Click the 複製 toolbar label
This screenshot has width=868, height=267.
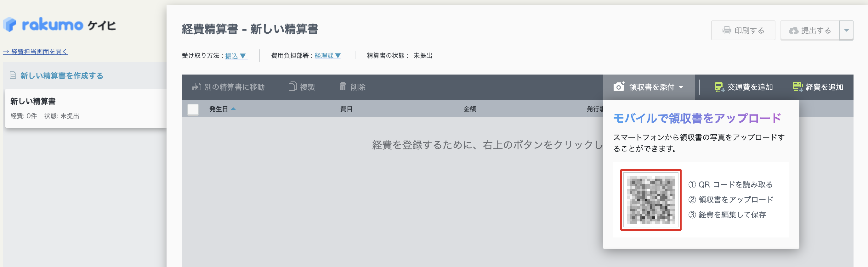308,87
